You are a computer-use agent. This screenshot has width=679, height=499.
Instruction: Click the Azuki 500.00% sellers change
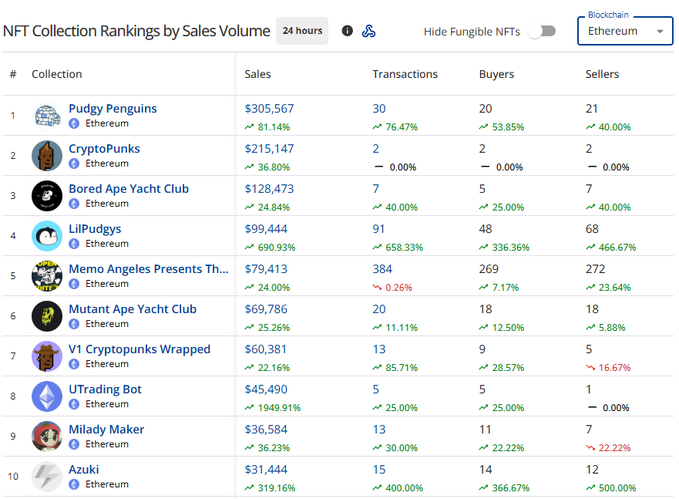tap(611, 488)
